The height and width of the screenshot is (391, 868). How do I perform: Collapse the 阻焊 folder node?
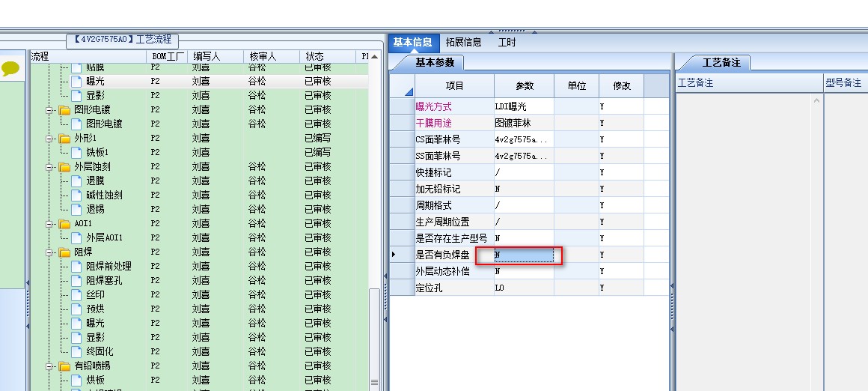(x=49, y=252)
